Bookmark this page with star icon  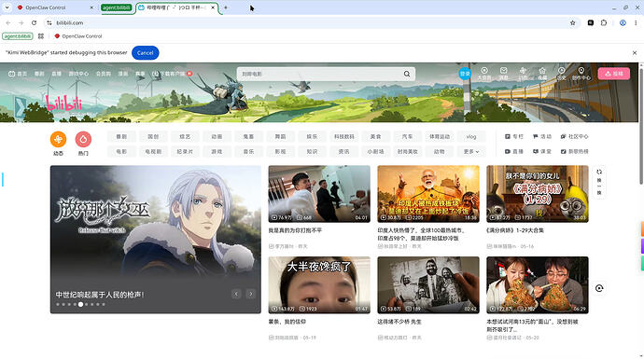click(x=572, y=23)
